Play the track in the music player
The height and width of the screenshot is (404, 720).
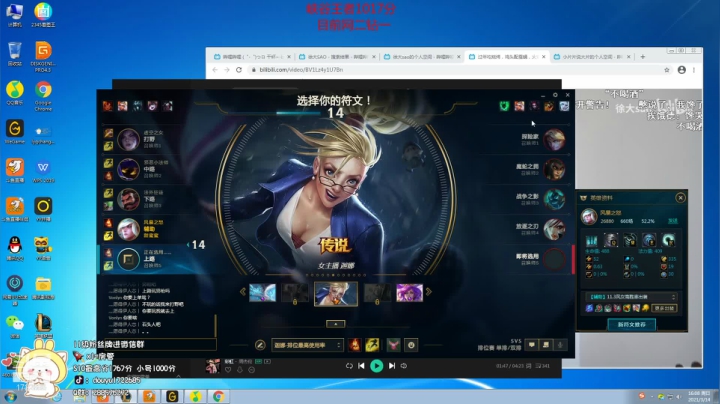point(377,366)
